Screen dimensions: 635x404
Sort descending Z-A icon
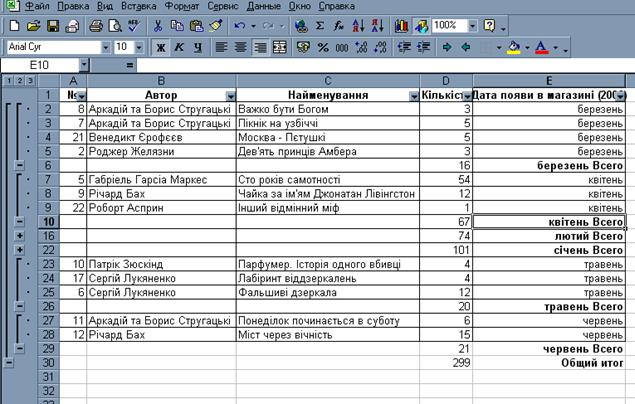pyautogui.click(x=377, y=26)
